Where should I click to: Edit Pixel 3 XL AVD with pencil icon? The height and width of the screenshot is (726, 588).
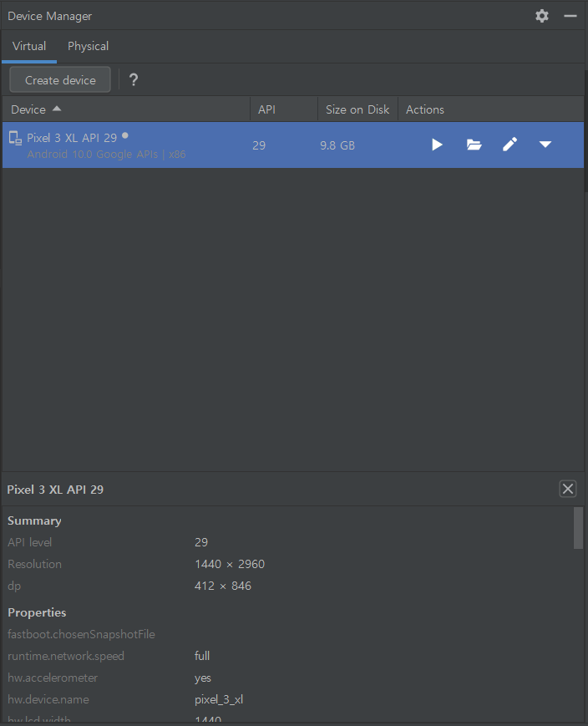click(509, 145)
